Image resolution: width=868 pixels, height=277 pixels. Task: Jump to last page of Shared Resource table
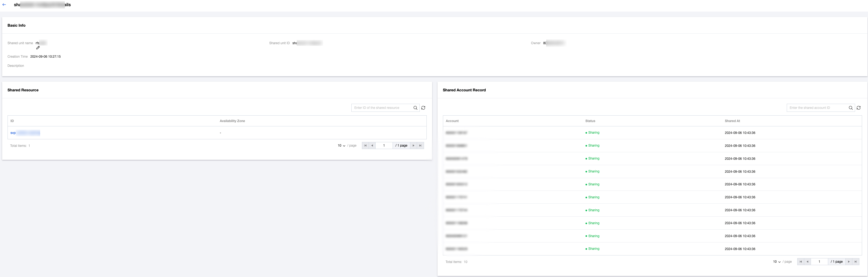(420, 146)
